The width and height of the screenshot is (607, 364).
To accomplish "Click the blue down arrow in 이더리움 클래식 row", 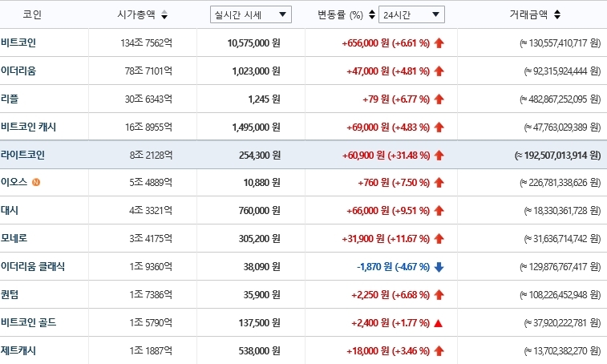I will click(x=439, y=267).
